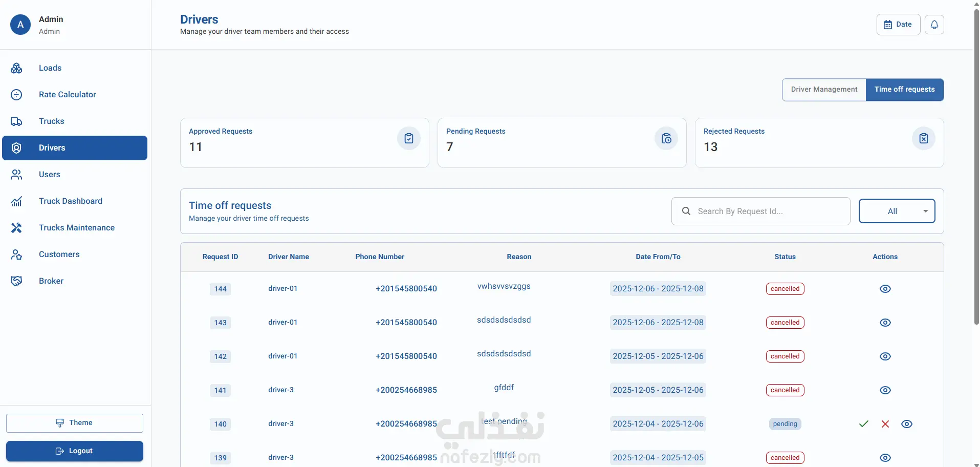Click the Status column header
Viewport: 980px width, 467px height.
(x=785, y=257)
